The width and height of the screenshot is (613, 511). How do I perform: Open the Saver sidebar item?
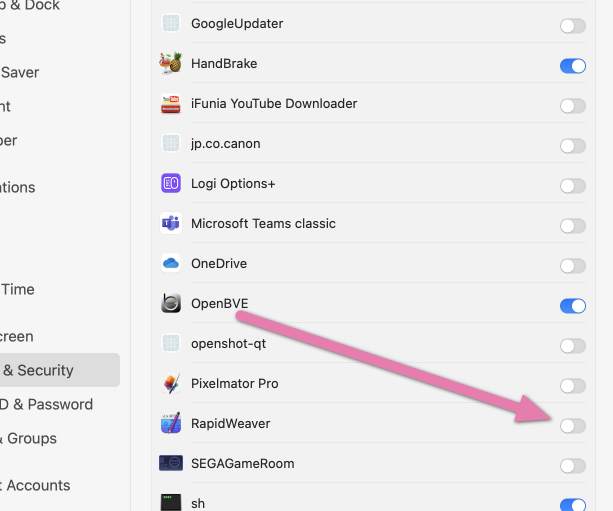pyautogui.click(x=20, y=72)
